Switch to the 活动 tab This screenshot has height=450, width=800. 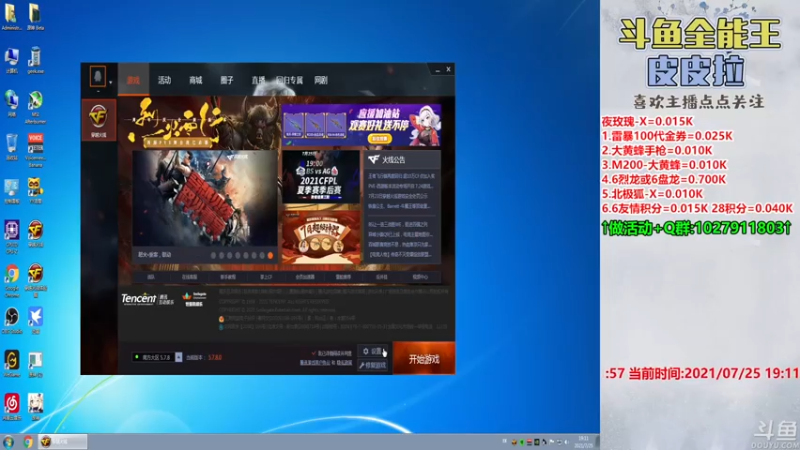tap(164, 80)
